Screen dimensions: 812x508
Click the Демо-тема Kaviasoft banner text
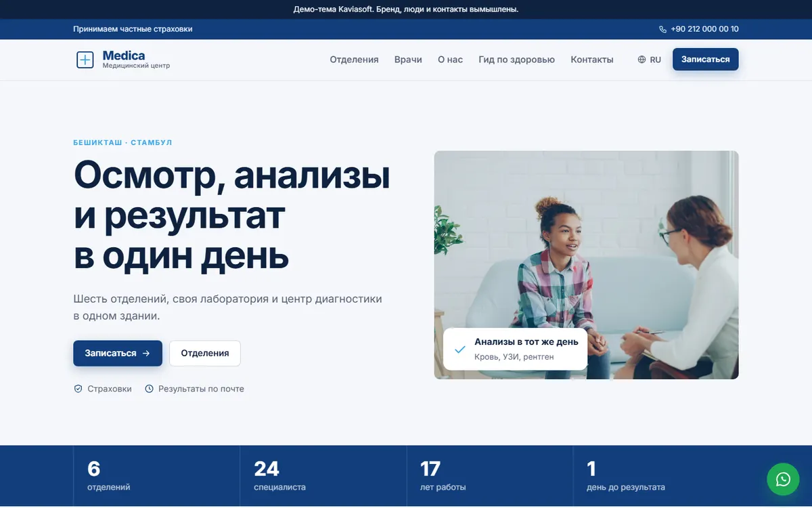(406, 9)
